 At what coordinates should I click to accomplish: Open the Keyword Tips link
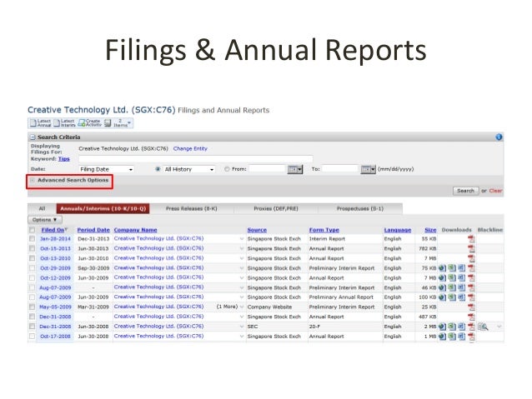click(x=63, y=159)
